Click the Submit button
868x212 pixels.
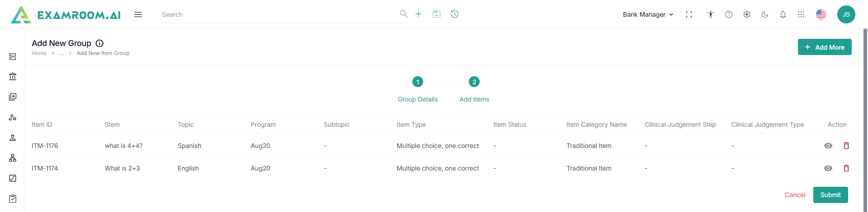click(x=830, y=195)
